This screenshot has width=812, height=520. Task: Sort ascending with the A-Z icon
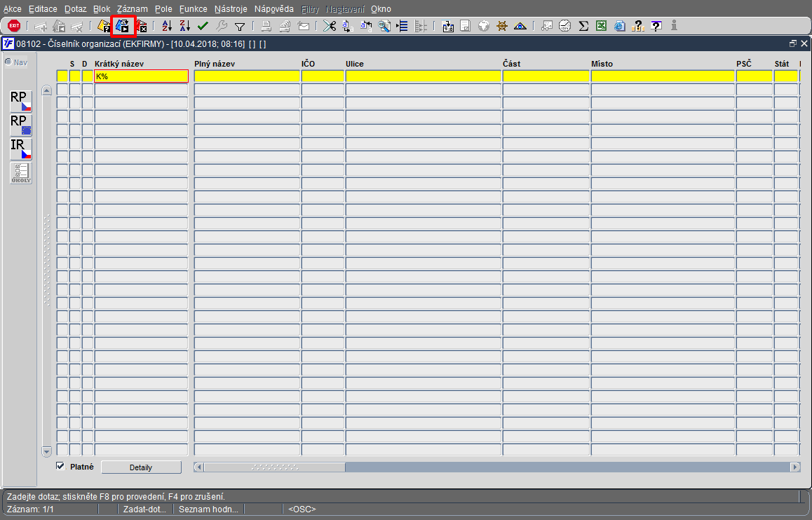click(167, 26)
